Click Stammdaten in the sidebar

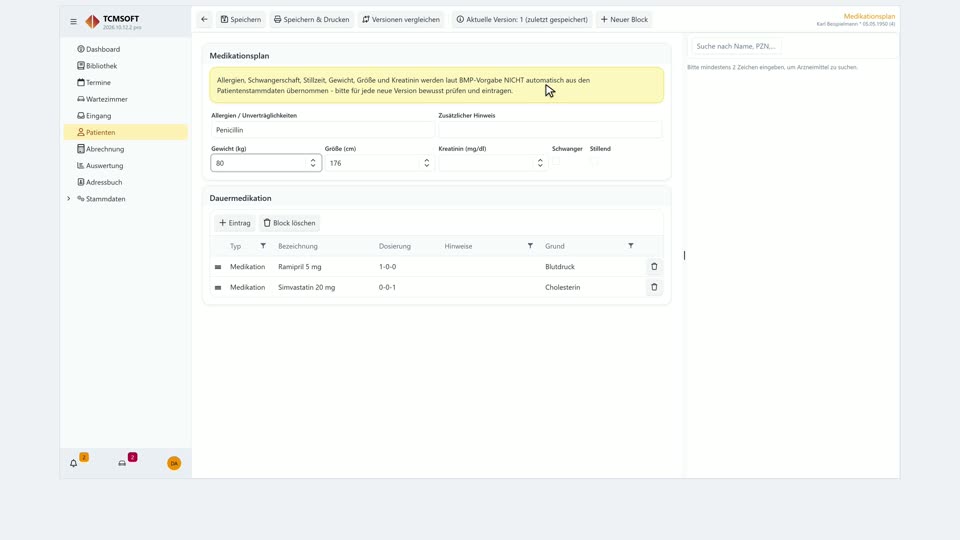point(106,198)
